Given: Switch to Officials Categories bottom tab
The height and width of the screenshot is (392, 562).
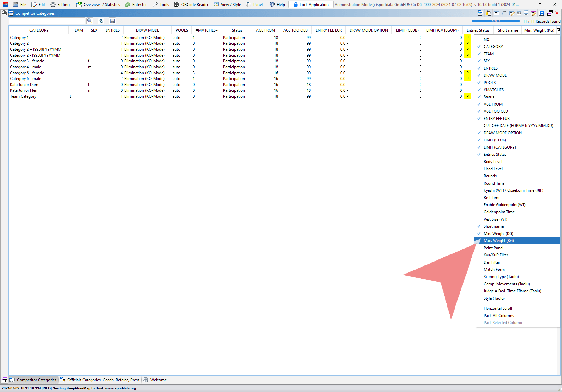Looking at the screenshot, I should pyautogui.click(x=100, y=380).
